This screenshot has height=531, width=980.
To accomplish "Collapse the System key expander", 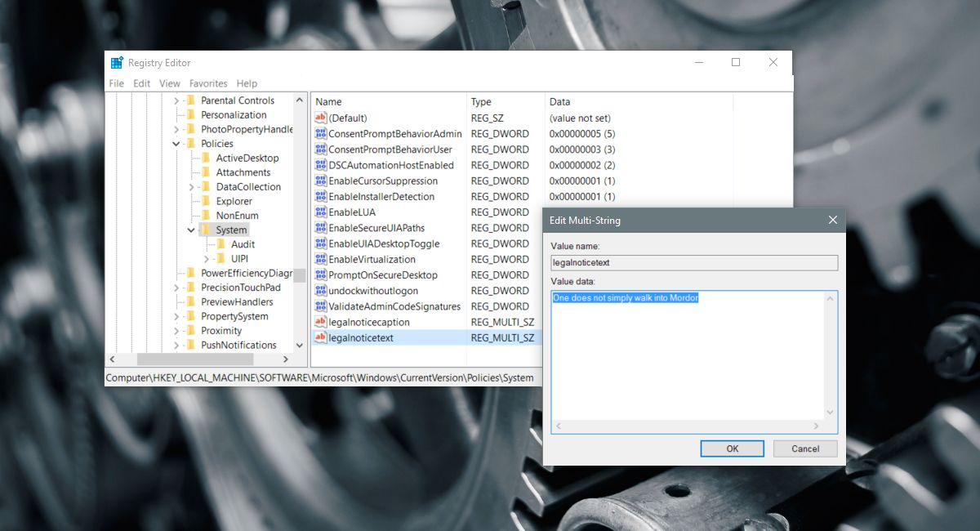I will (191, 230).
